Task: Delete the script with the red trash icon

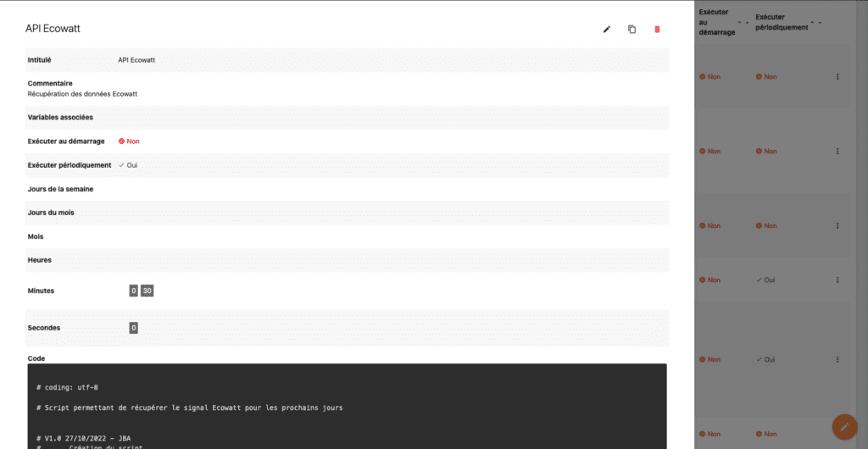Action: click(656, 30)
